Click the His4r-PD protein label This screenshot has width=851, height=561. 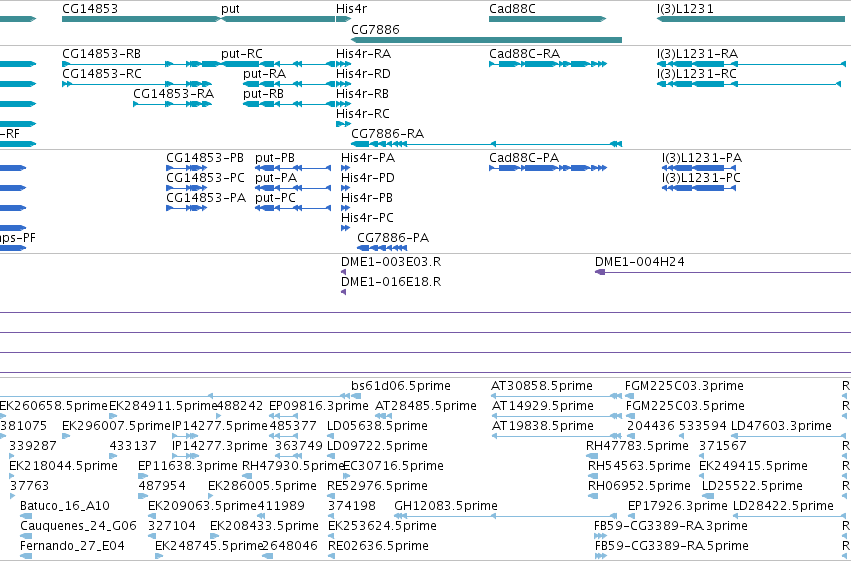coord(367,178)
